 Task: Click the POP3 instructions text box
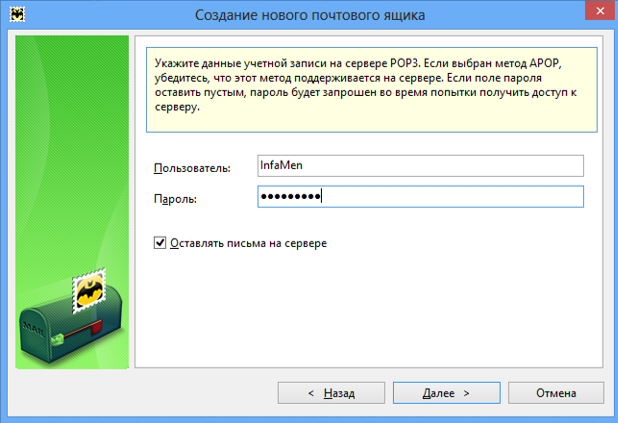(x=372, y=85)
